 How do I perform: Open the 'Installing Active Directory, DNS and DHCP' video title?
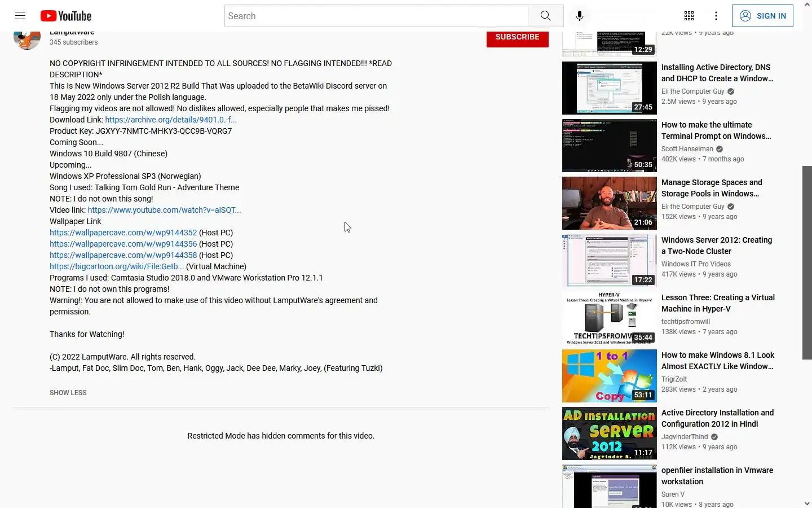717,73
